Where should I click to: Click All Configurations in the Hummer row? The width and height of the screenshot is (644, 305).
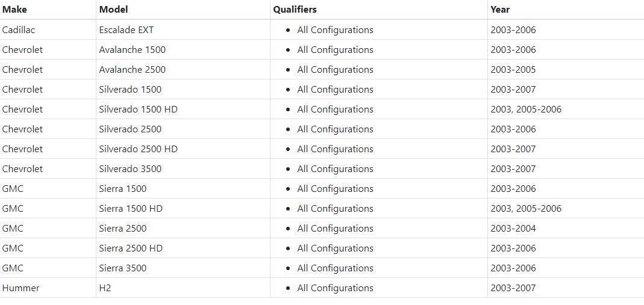(335, 288)
